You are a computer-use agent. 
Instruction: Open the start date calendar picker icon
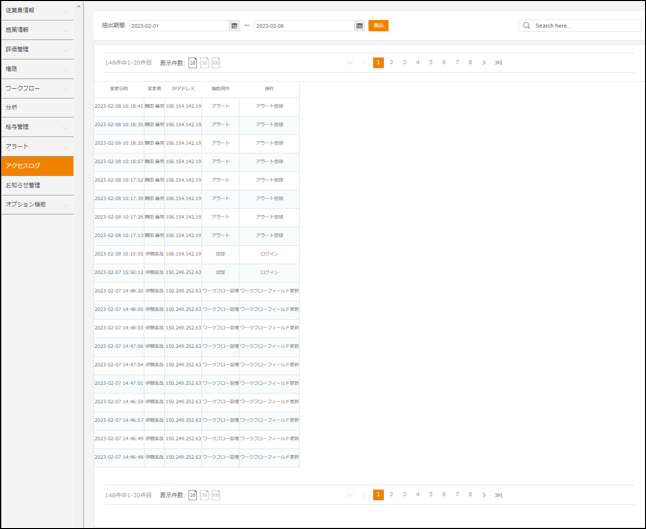234,25
